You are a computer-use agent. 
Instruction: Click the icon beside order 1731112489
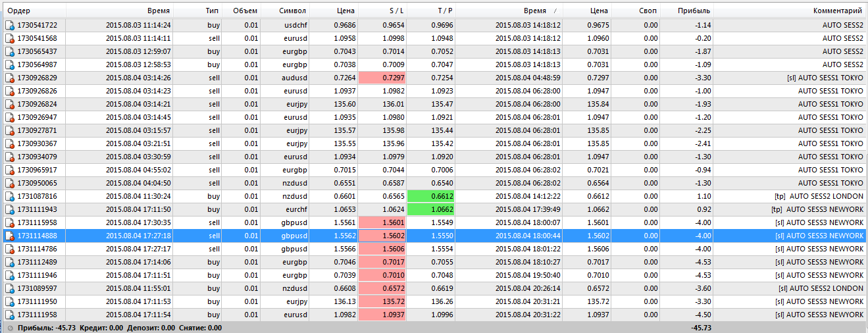[x=10, y=262]
